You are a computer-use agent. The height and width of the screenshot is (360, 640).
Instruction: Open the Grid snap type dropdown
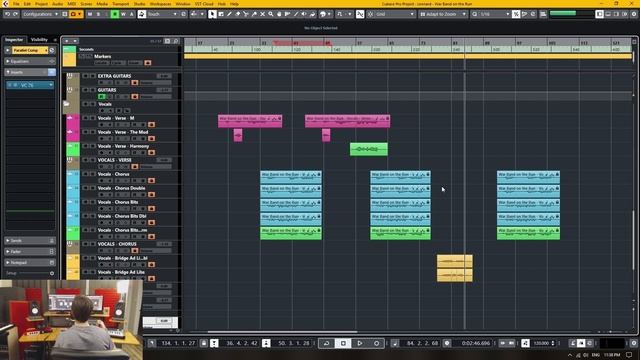(x=394, y=14)
